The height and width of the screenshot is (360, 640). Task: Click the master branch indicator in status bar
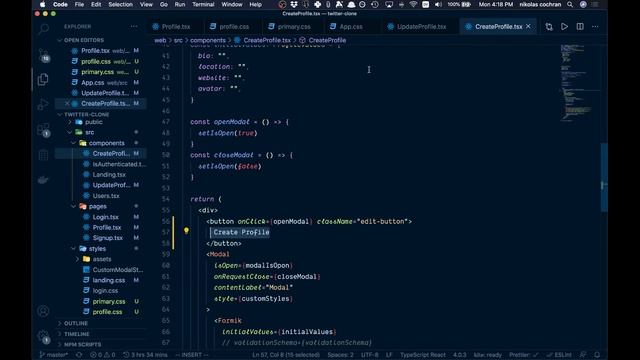[x=54, y=355]
